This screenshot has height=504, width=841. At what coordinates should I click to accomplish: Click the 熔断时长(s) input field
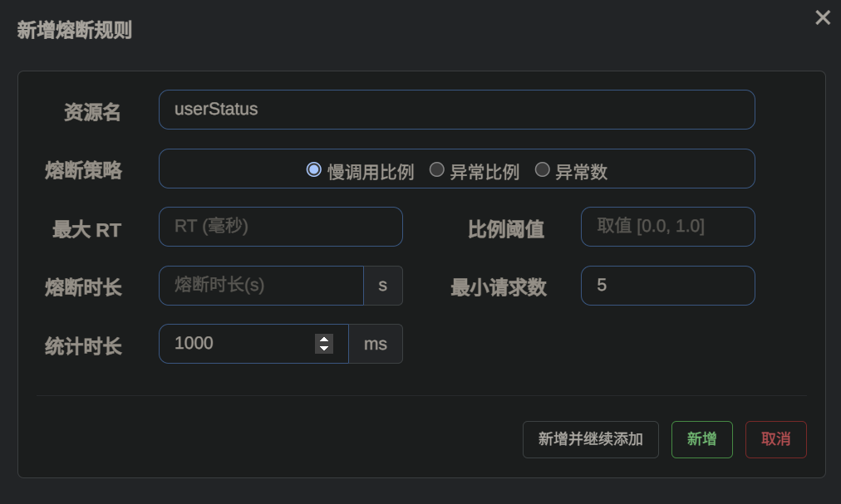tap(261, 286)
